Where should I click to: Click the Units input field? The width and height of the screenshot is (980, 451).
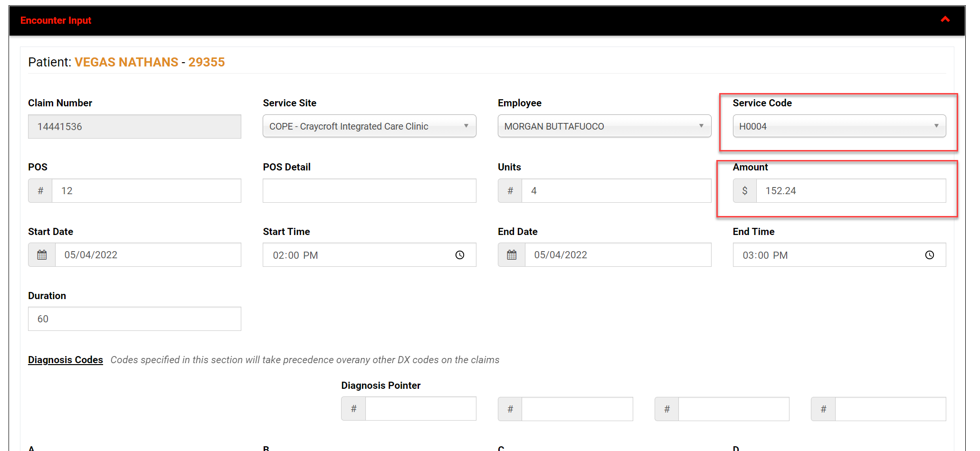click(616, 191)
